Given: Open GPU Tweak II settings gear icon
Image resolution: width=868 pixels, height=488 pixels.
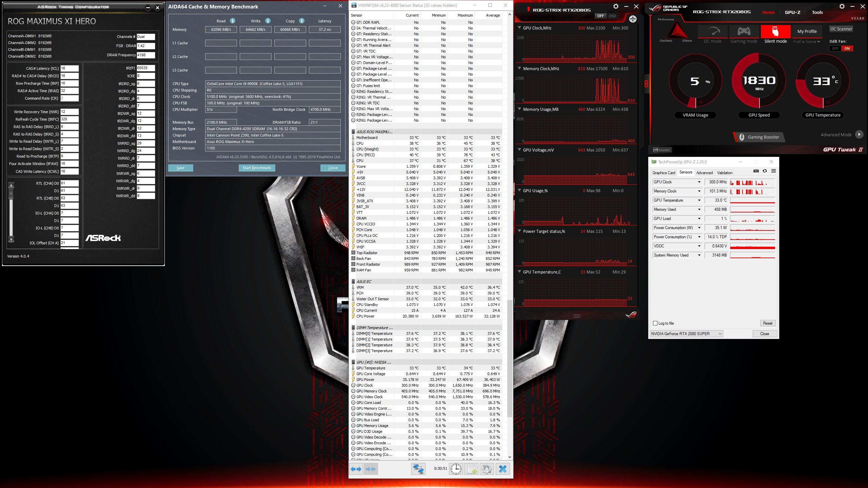Looking at the screenshot, I should tap(842, 6).
